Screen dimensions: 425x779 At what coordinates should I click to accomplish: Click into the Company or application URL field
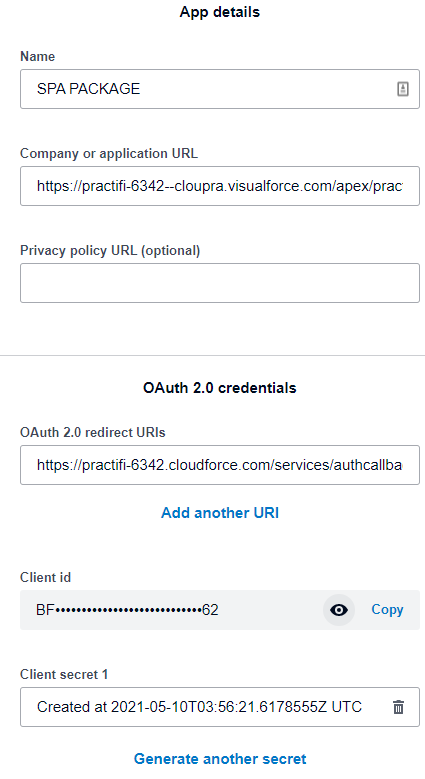(220, 186)
